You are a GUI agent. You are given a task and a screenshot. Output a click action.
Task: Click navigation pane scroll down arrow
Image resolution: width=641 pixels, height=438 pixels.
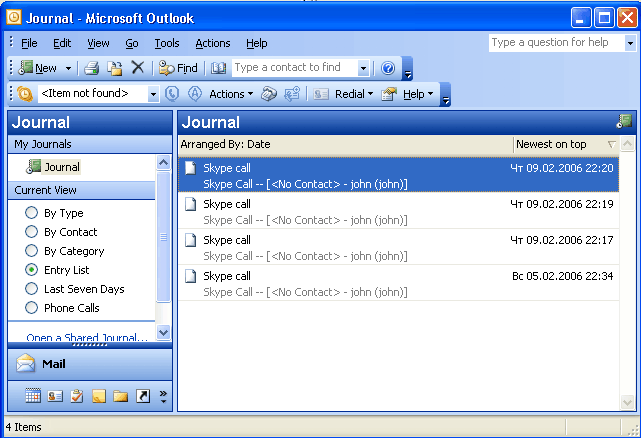[x=164, y=332]
